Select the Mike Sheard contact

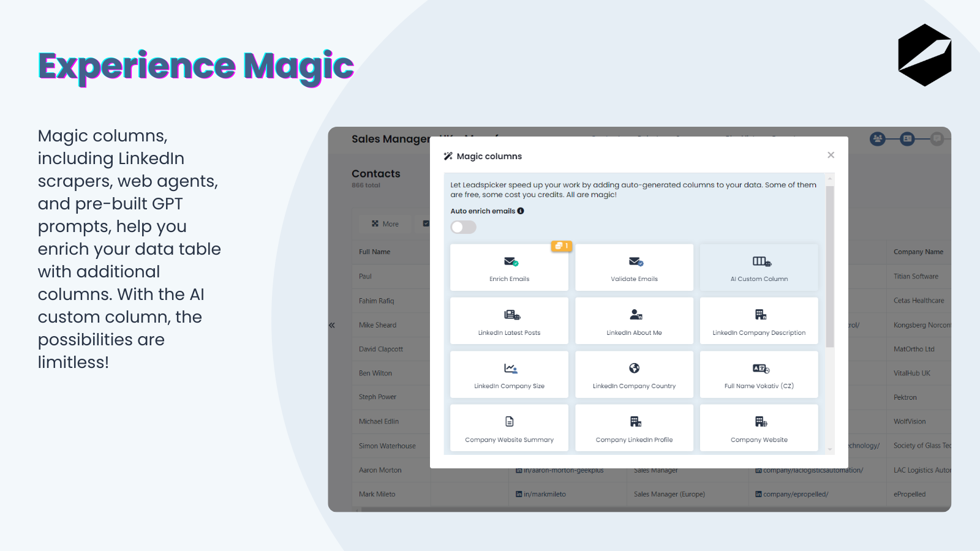pos(377,325)
